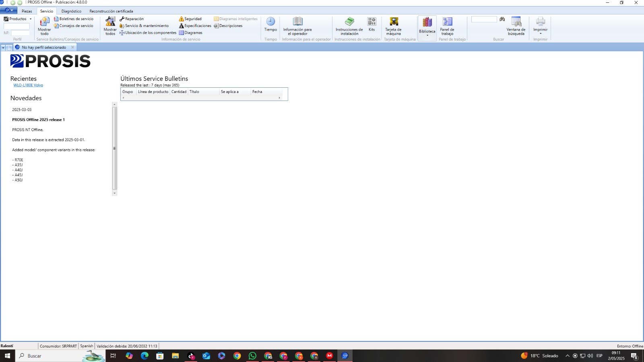Open Ventana de búsqueda

516,26
